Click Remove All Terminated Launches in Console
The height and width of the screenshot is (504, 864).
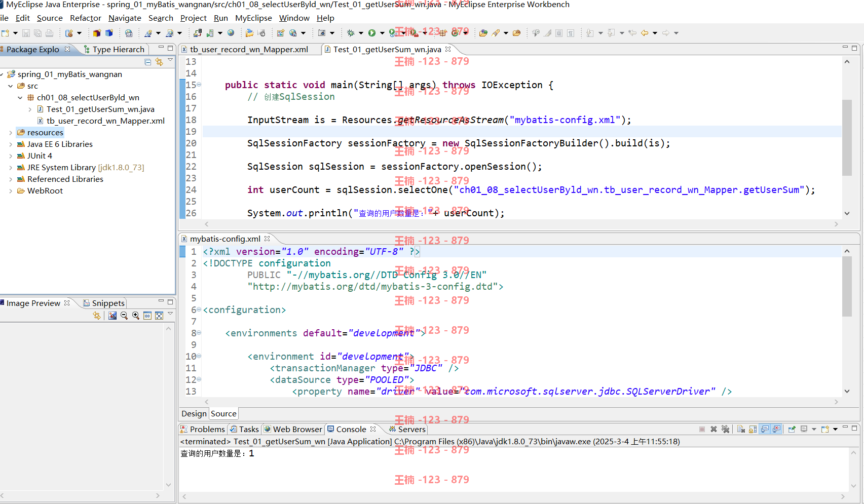tap(726, 429)
